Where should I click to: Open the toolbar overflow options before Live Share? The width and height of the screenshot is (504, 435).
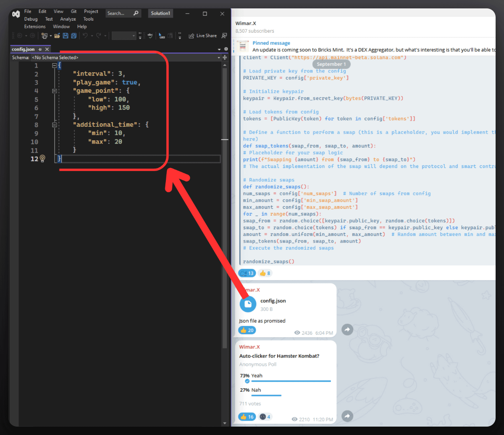pos(180,36)
